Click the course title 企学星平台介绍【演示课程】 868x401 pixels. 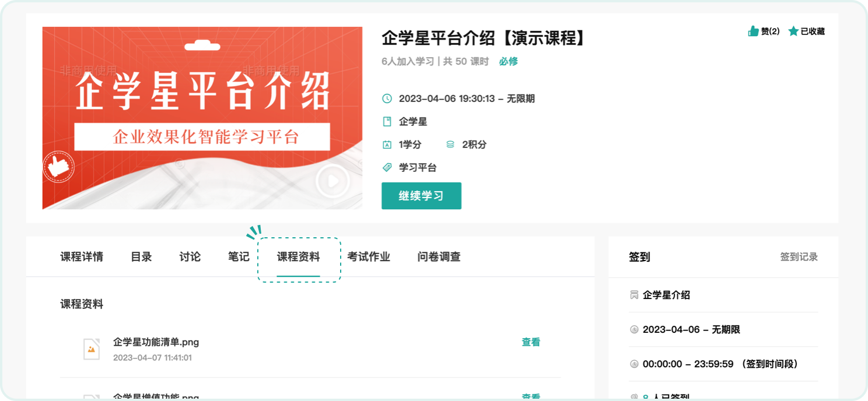[x=484, y=38]
